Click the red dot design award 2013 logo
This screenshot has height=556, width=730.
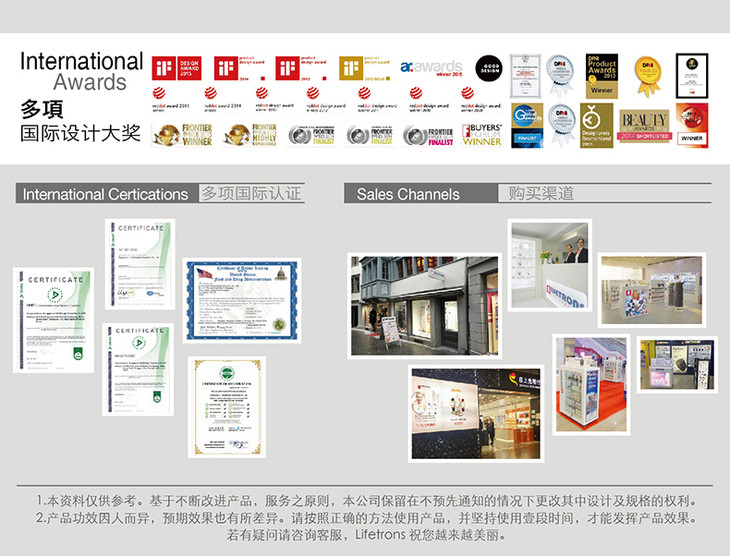pyautogui.click(x=274, y=99)
